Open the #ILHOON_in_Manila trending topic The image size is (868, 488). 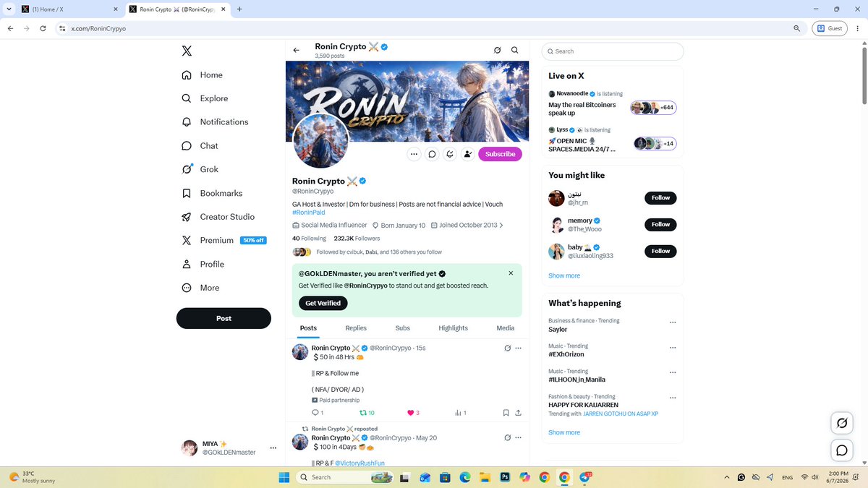click(x=576, y=380)
